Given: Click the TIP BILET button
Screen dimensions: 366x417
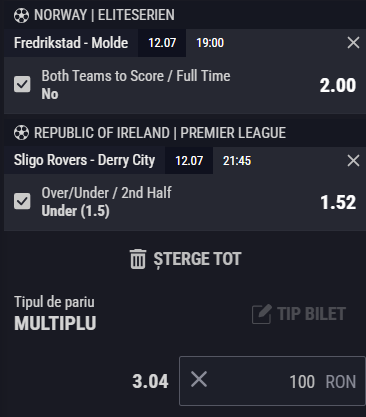Looking at the screenshot, I should tap(299, 314).
